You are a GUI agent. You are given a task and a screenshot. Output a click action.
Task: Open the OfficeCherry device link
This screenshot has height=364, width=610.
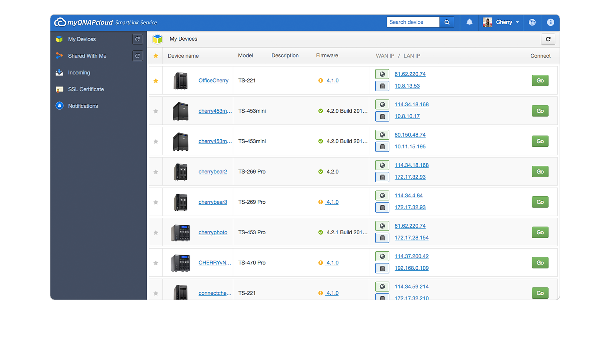(x=213, y=81)
